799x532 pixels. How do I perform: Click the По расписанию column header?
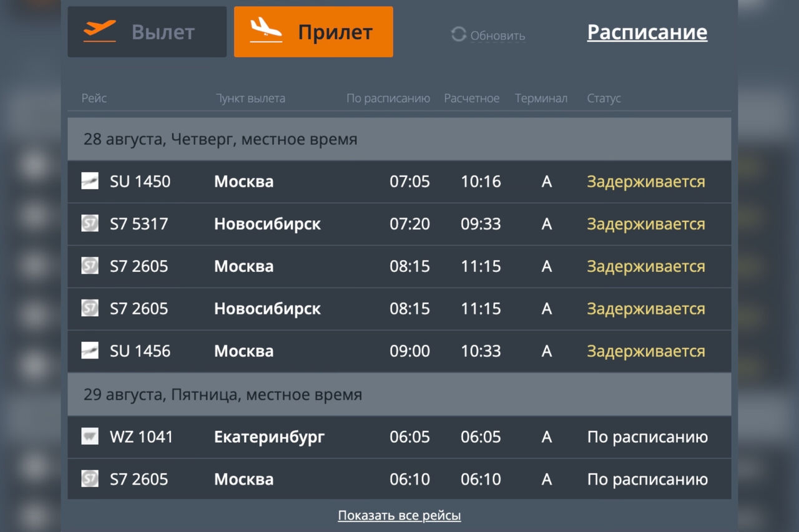(x=388, y=99)
